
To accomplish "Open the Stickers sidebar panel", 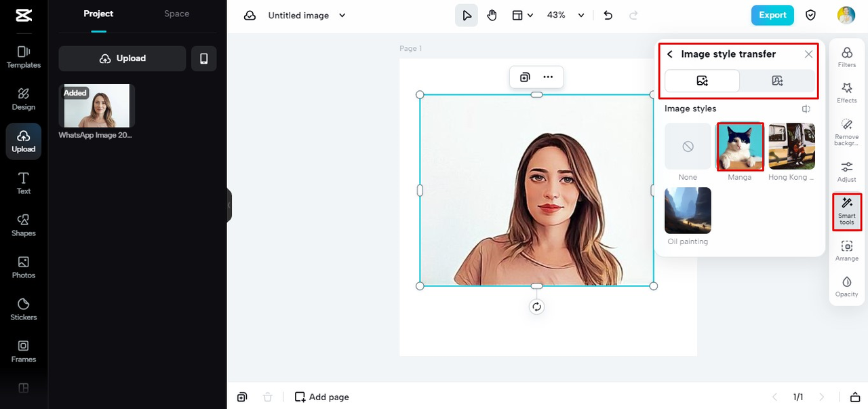I will [x=24, y=309].
